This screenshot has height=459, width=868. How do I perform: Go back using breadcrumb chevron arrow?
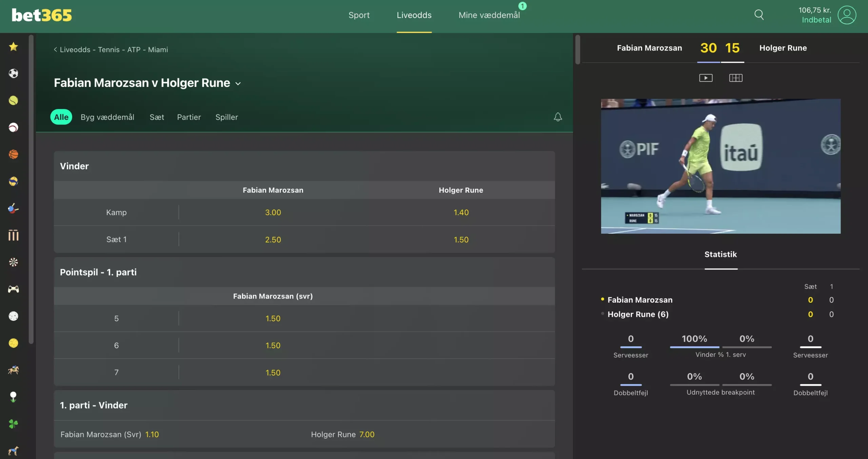click(x=55, y=50)
